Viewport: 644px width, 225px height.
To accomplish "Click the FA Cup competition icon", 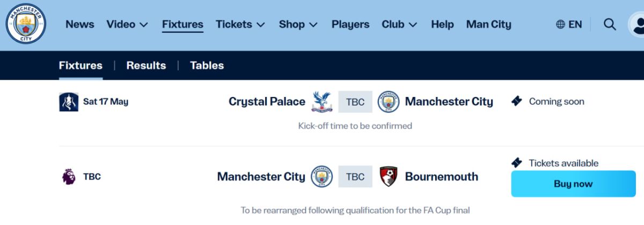I will (69, 102).
